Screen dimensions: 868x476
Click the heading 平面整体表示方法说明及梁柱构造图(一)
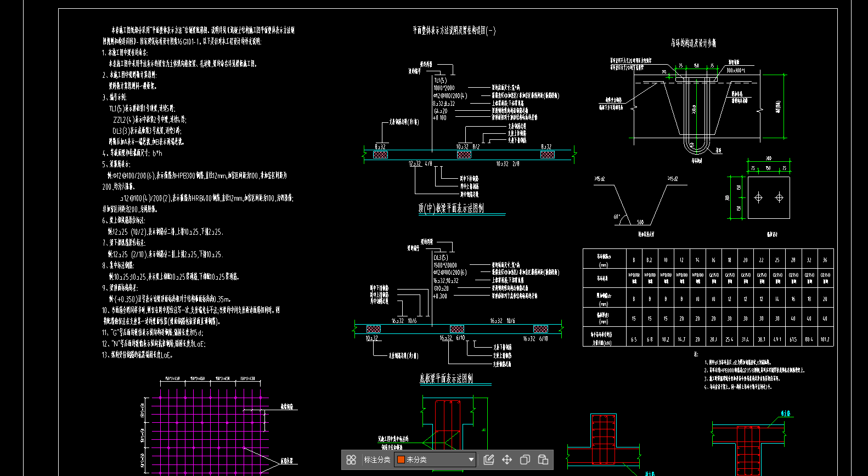click(454, 31)
